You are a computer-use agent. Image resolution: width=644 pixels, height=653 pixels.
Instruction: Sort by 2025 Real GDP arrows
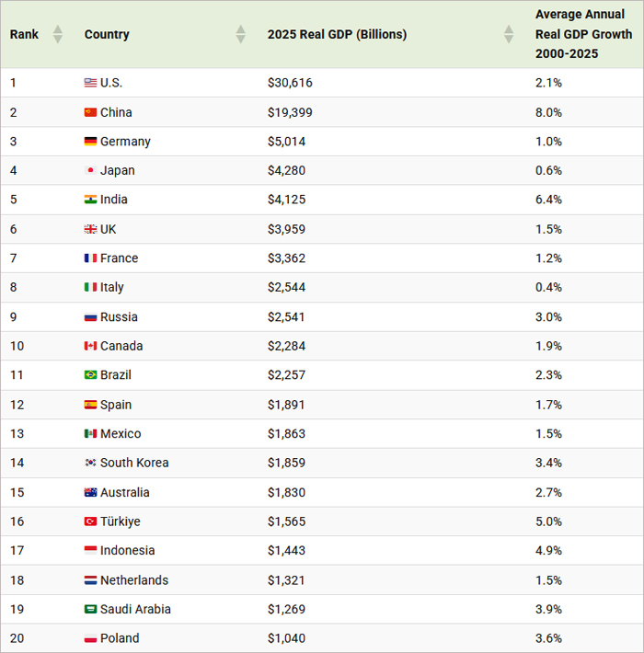point(509,34)
